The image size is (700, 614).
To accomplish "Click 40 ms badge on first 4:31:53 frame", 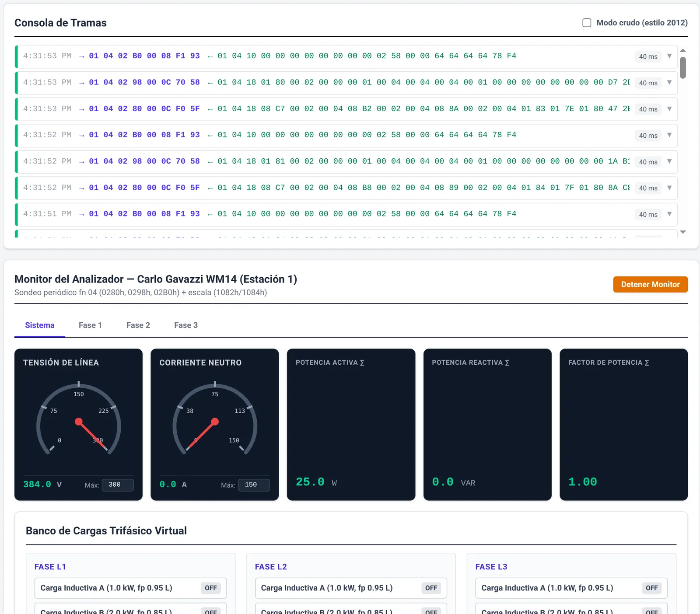I will [x=648, y=56].
